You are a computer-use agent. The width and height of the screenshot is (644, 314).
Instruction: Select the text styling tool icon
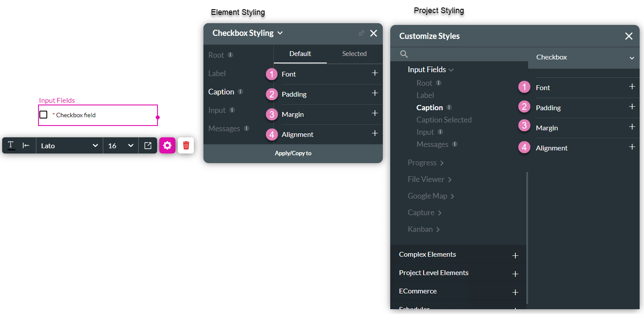[10, 145]
